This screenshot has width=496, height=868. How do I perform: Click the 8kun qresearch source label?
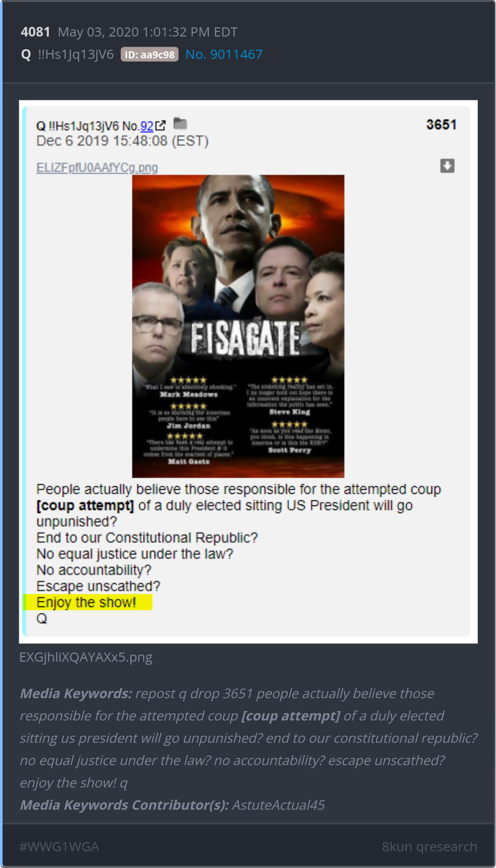coord(430,847)
